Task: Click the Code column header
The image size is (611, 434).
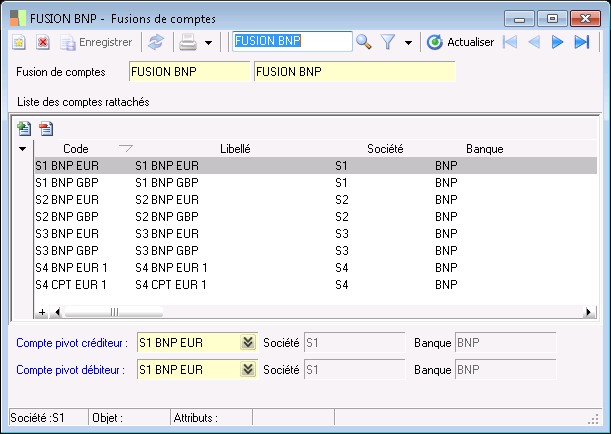Action: (x=76, y=149)
